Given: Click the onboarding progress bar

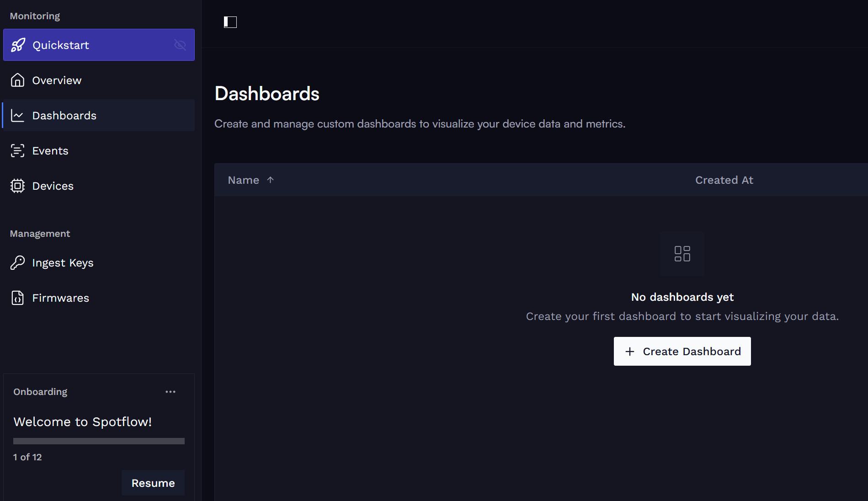Looking at the screenshot, I should click(99, 441).
